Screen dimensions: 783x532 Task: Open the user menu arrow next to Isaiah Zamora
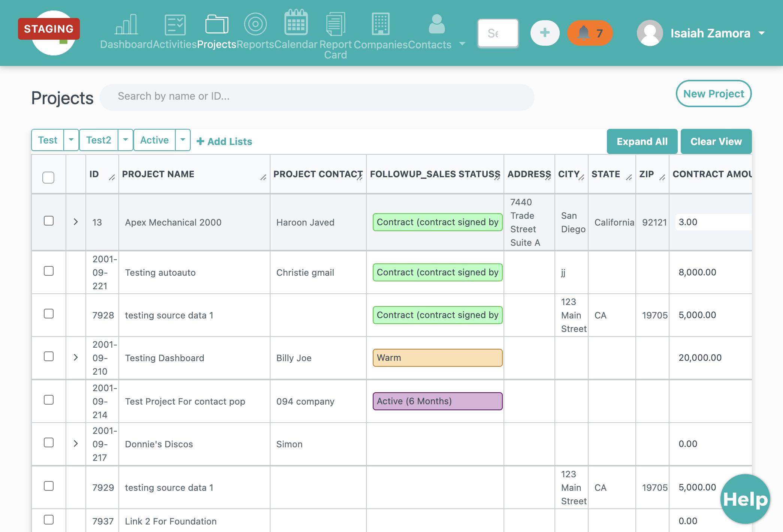[762, 33]
